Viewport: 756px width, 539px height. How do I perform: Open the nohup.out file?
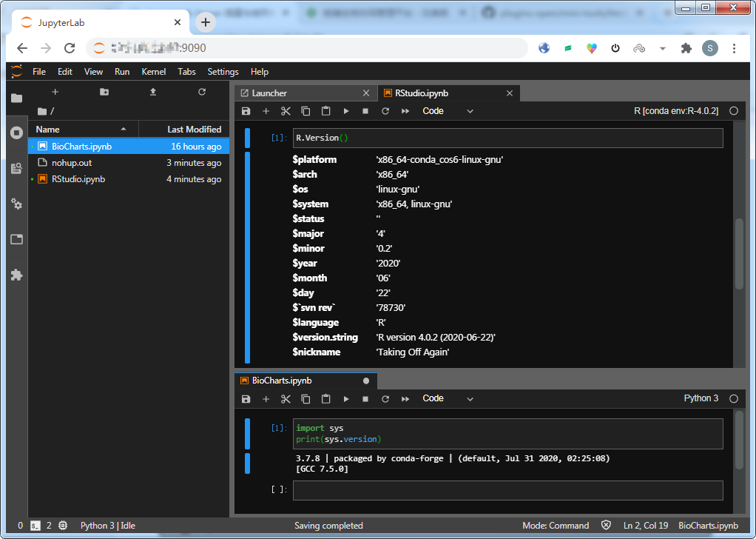(71, 162)
